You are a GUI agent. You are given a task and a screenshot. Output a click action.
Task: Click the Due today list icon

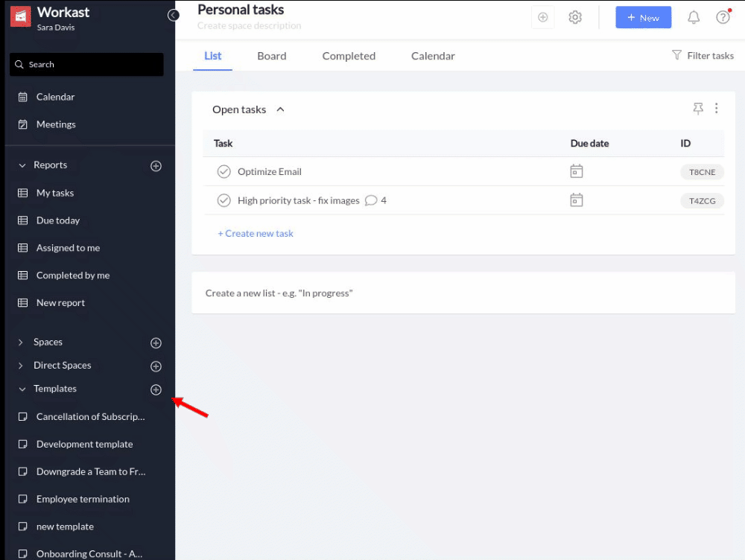[22, 220]
